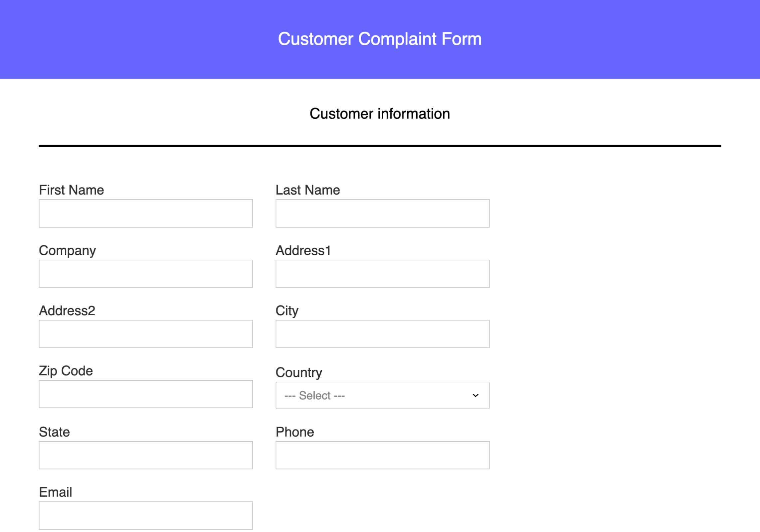Click inside the Address2 input field
Viewport: 760px width, 532px height.
pyautogui.click(x=145, y=333)
